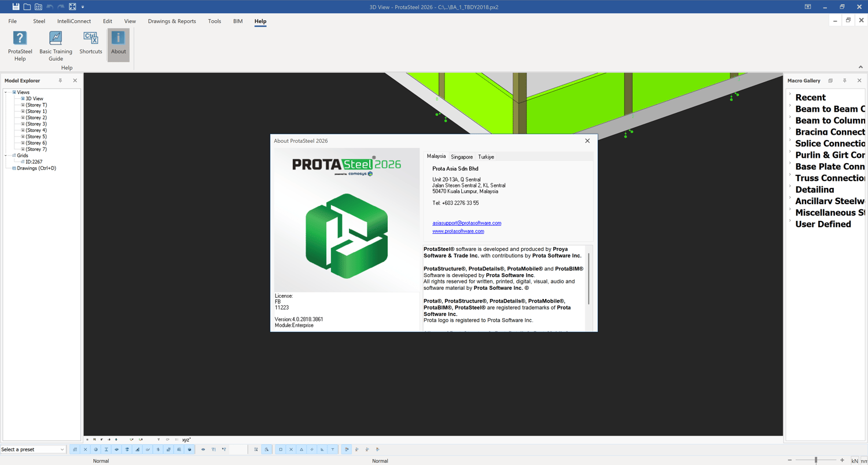The width and height of the screenshot is (868, 465).
Task: Open the www.protasoftware.com link
Action: [458, 231]
